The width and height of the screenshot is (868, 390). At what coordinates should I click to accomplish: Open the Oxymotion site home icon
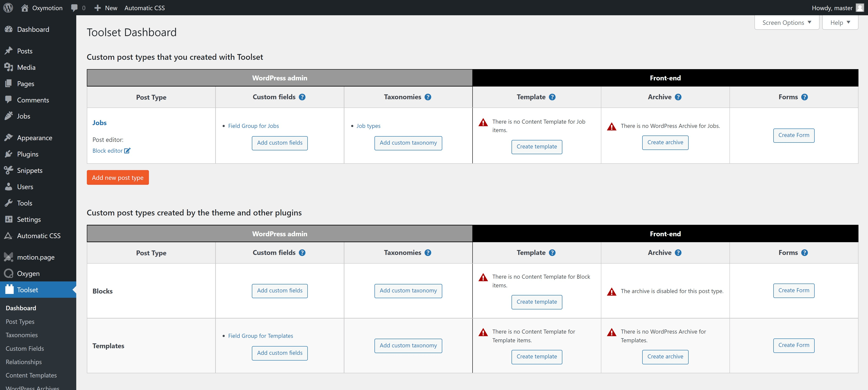[25, 8]
